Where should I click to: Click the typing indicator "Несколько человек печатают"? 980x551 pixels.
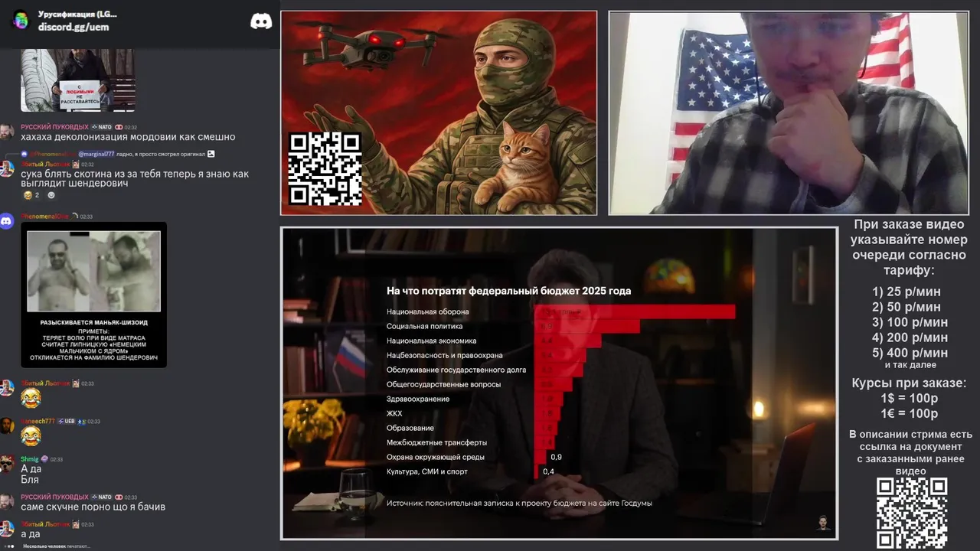tap(56, 546)
